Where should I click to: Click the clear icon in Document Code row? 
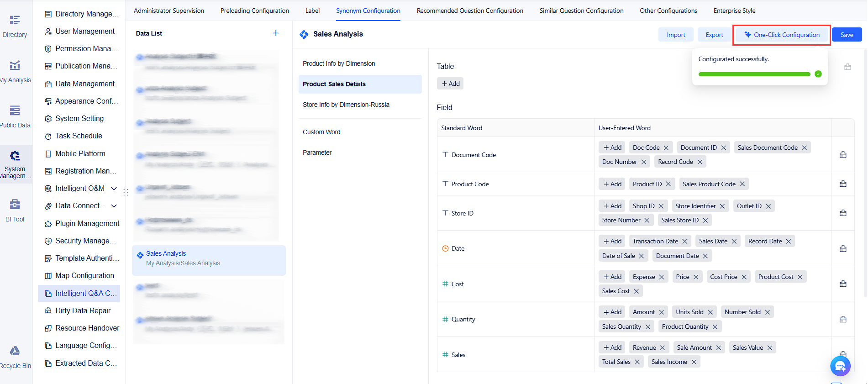[843, 155]
